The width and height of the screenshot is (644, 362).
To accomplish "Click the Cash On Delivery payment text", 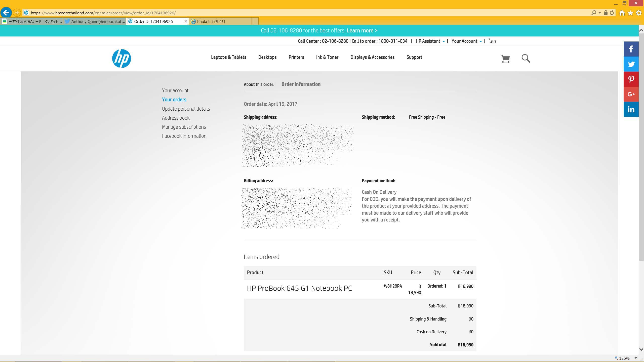I will [379, 192].
